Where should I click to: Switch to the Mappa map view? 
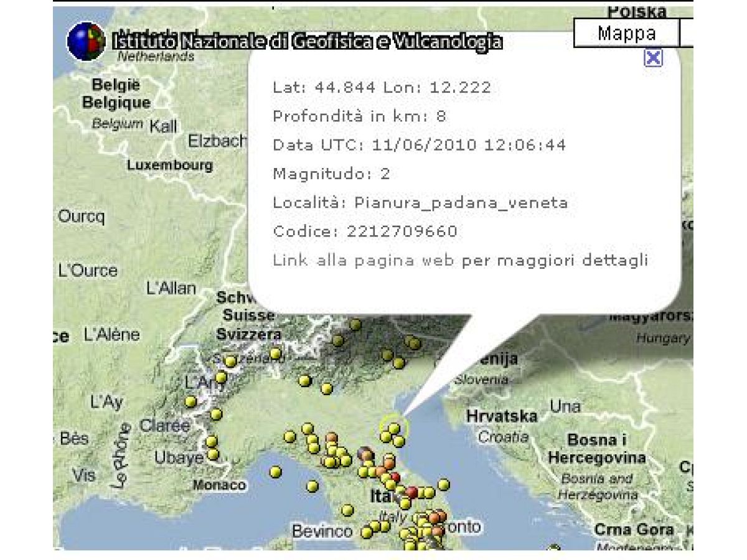(x=626, y=34)
